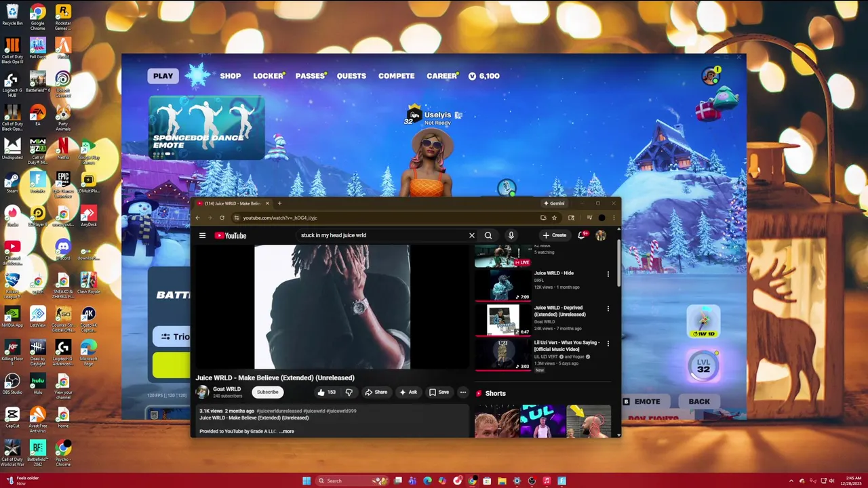Open Fortnite LOCKER tab
The width and height of the screenshot is (868, 488).
(x=269, y=76)
